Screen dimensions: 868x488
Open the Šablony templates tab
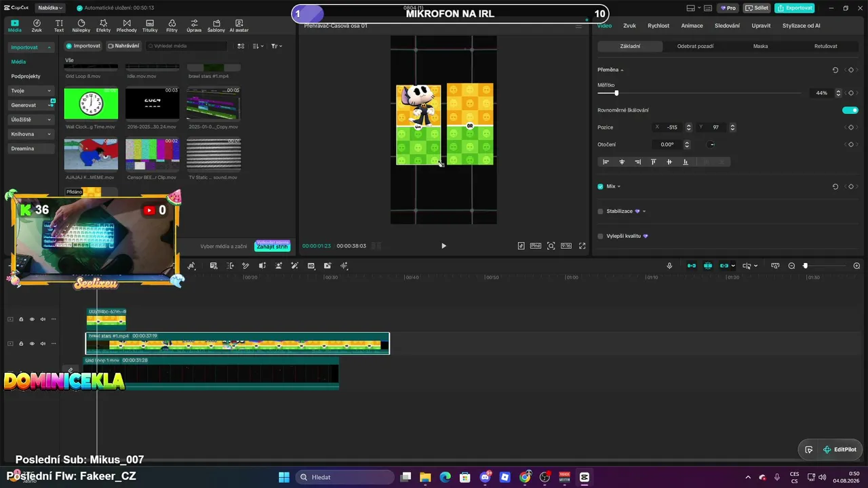pyautogui.click(x=216, y=26)
